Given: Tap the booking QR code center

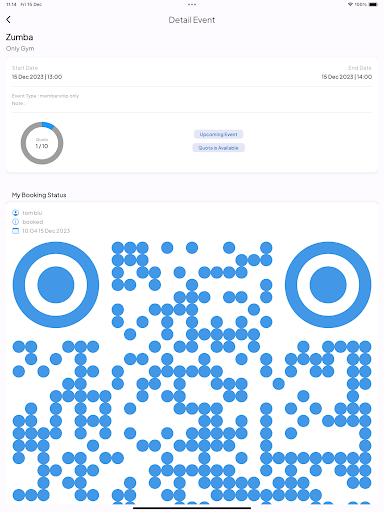Looking at the screenshot, I should 192,373.
